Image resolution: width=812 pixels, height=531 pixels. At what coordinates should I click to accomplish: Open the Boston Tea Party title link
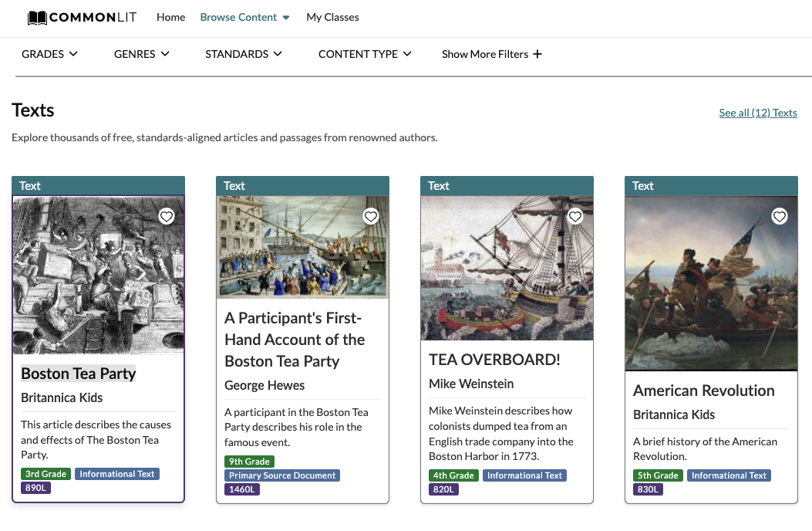point(78,374)
